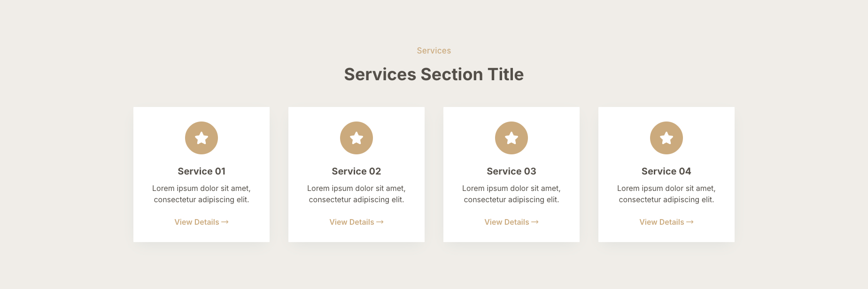
Task: Click the Service 04 description text
Action: point(666,194)
